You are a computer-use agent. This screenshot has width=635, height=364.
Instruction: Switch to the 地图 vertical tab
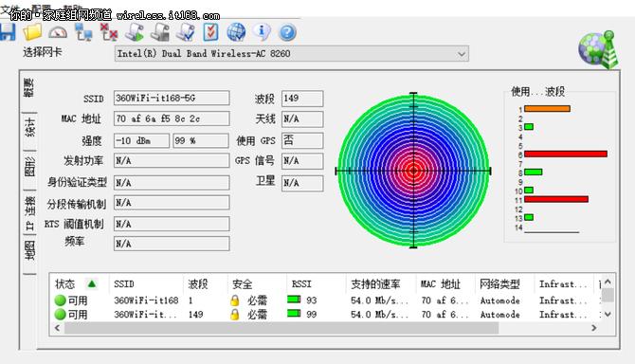(29, 250)
